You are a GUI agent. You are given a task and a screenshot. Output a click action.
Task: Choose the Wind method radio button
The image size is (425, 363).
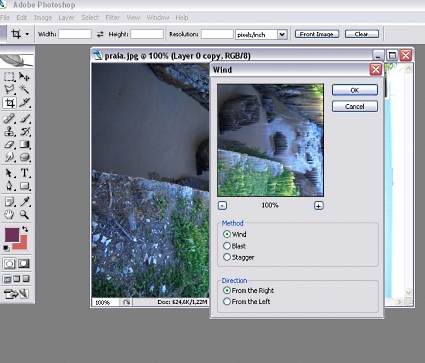[227, 234]
